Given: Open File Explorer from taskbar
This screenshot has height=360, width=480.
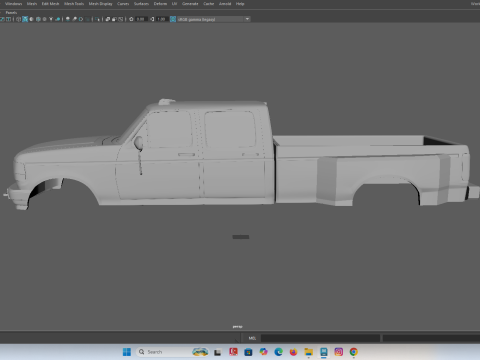Looking at the screenshot, I should pos(309,352).
